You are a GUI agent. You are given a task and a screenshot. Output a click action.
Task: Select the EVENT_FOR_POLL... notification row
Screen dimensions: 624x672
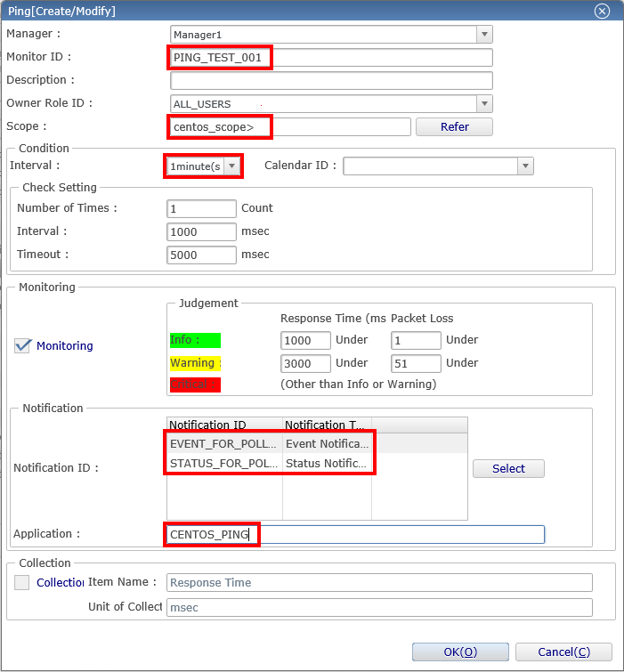pos(317,443)
